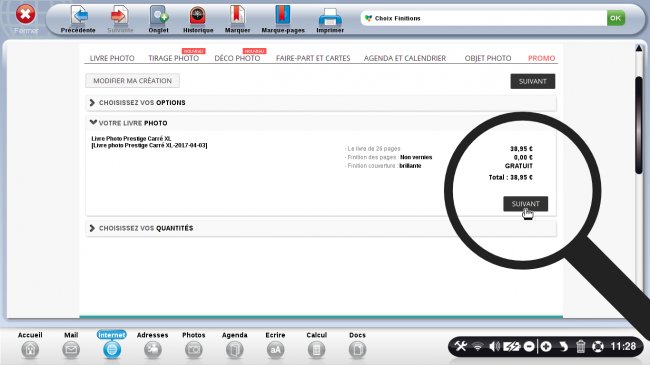
Task: Click the top Suivant button
Action: (532, 81)
